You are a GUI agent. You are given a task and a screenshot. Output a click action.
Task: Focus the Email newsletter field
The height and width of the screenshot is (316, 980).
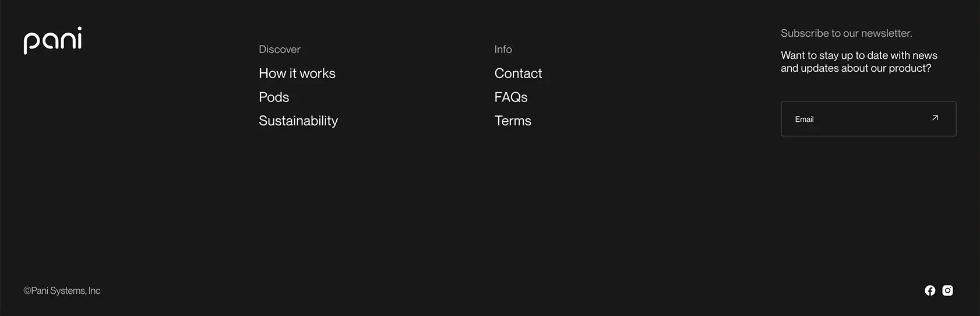(868, 119)
